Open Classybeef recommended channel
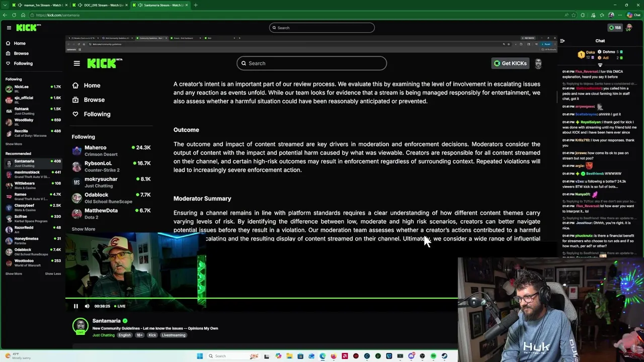The image size is (644, 362). pos(33,208)
